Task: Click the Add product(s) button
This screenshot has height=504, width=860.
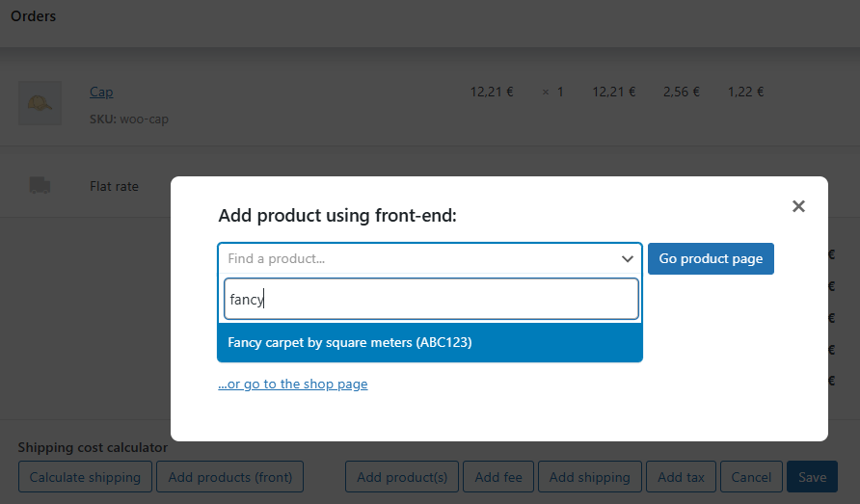Action: point(402,477)
